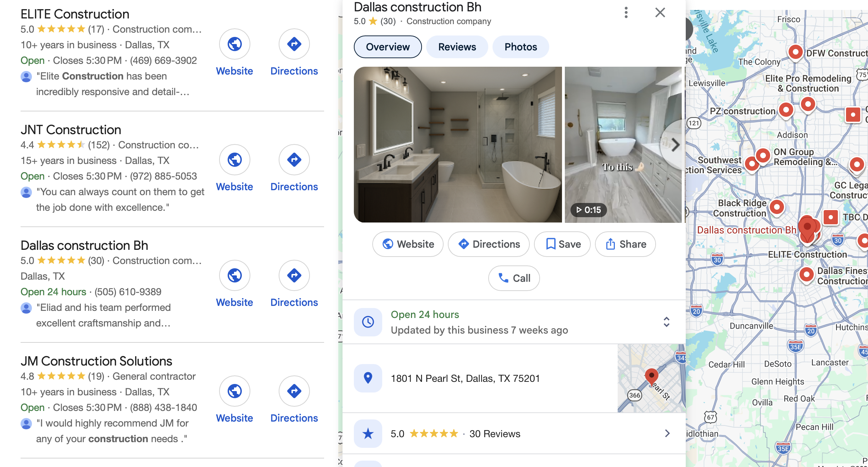Screen dimensions: 868x467
Task: Click phone number (469) 669-3902
Action: click(163, 60)
